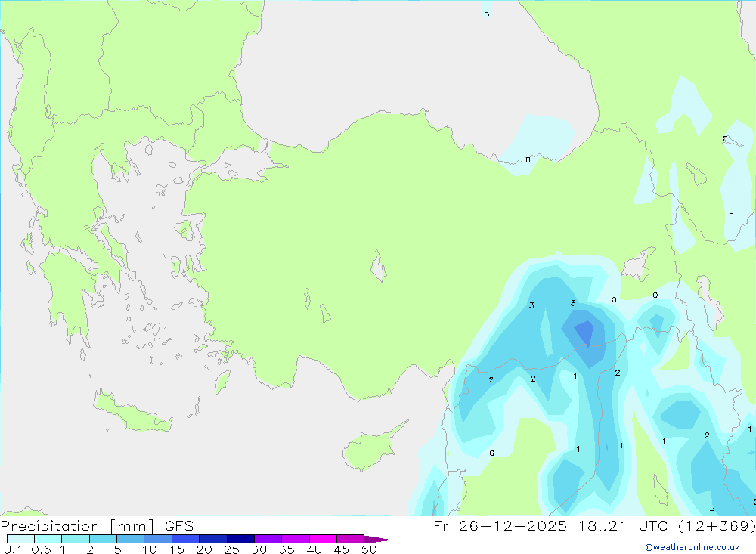Click the '50' legend scale label
The width and height of the screenshot is (756, 554).
(x=370, y=549)
